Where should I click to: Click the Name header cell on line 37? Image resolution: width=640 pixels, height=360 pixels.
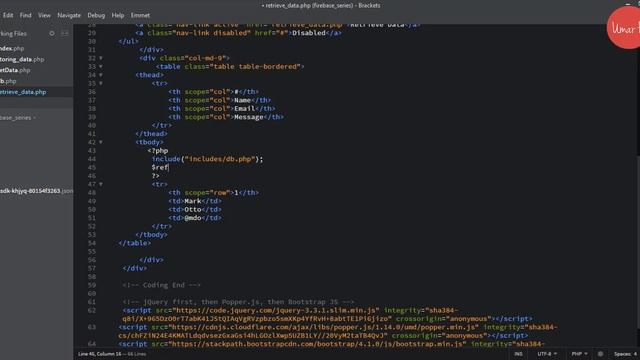[220, 100]
